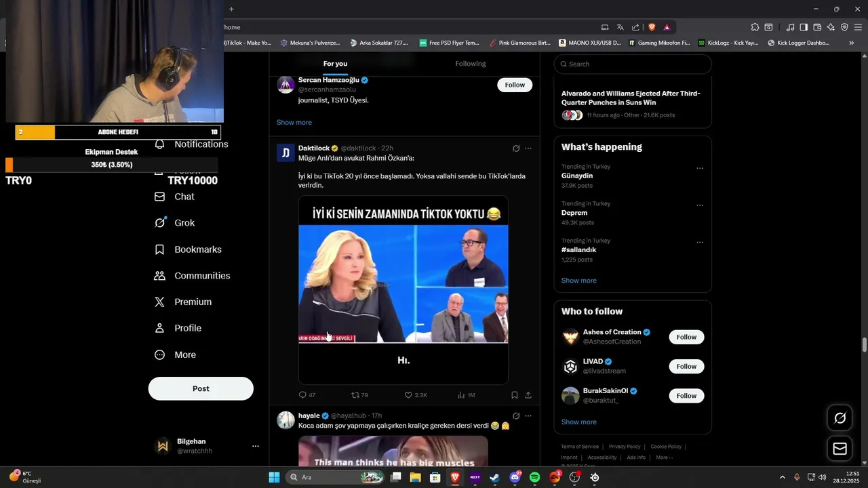
Task: Click Show more under What's happening
Action: [x=579, y=281]
